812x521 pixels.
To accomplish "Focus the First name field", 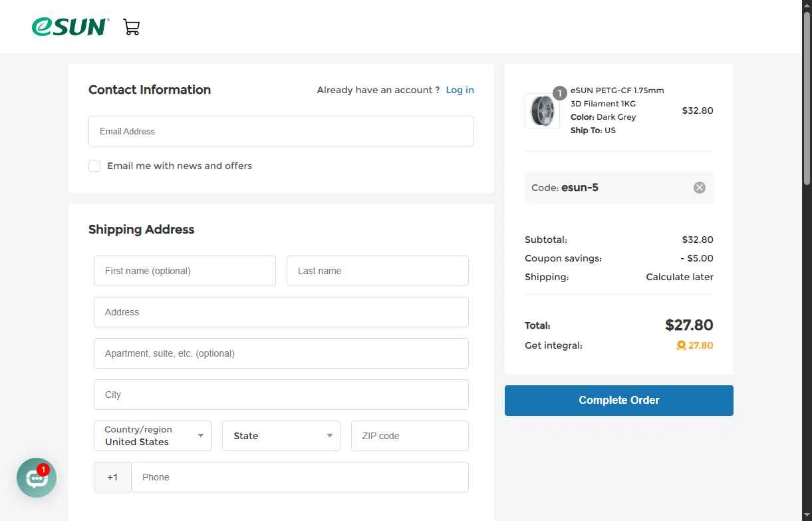I will point(185,271).
